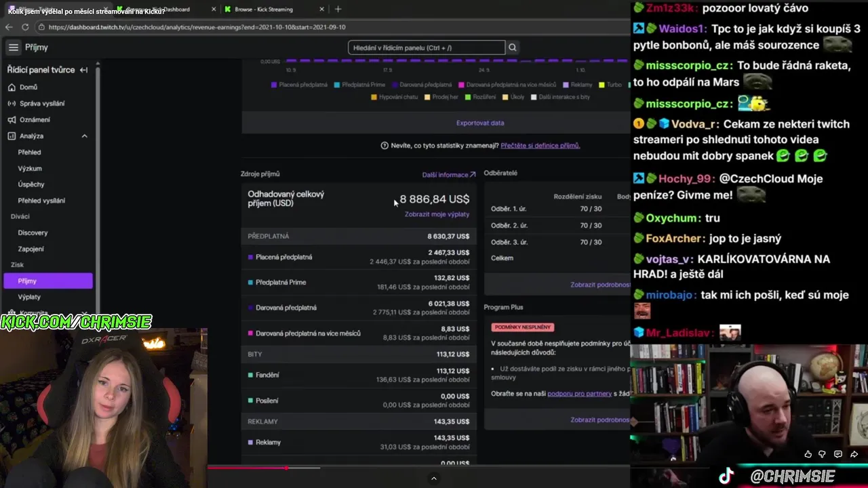Open video comments icon

[x=838, y=454]
